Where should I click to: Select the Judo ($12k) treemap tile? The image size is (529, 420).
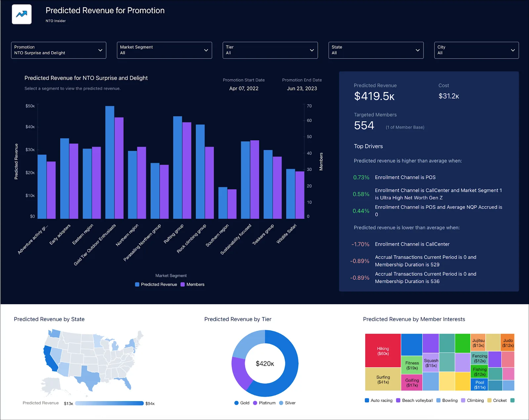tap(508, 343)
